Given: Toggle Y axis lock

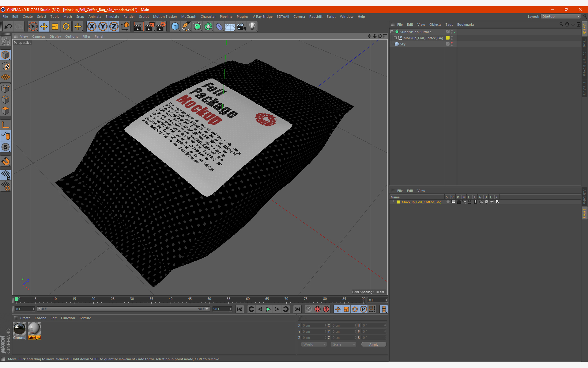Looking at the screenshot, I should tap(103, 27).
